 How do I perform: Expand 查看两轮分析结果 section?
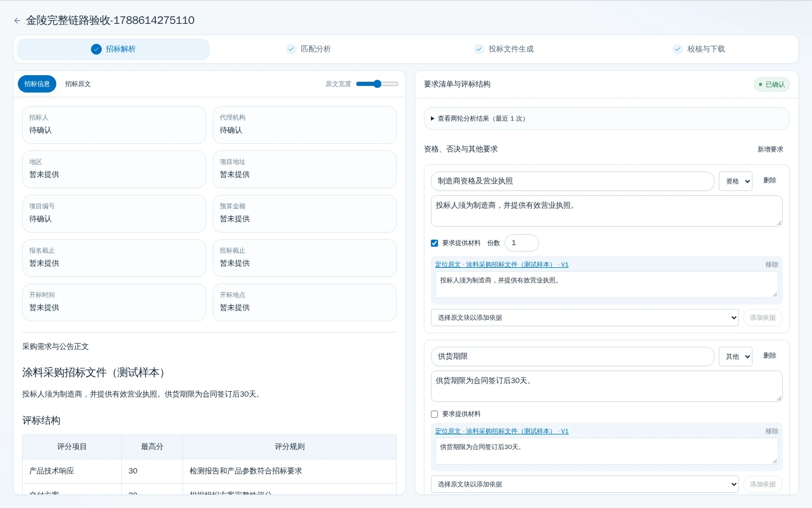[x=606, y=118]
